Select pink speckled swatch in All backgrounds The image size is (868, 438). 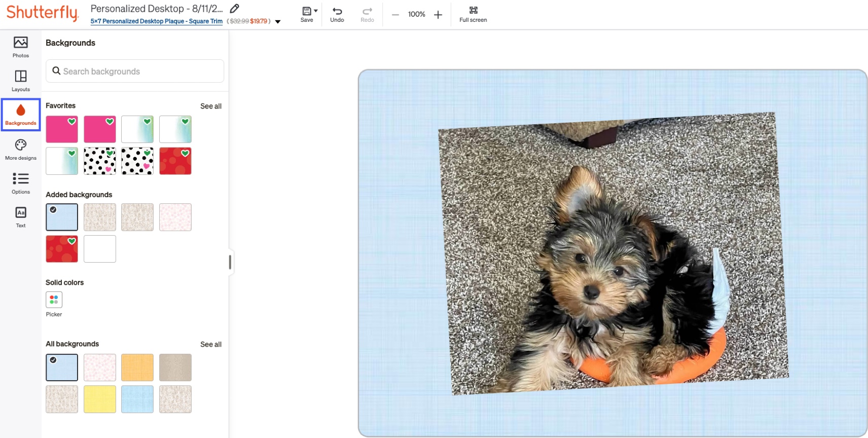99,368
